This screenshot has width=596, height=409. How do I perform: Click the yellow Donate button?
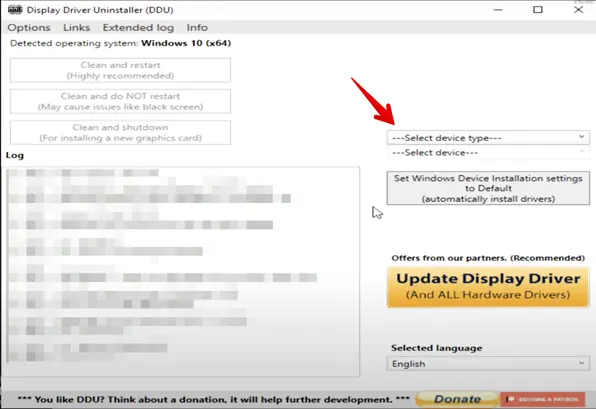[457, 399]
